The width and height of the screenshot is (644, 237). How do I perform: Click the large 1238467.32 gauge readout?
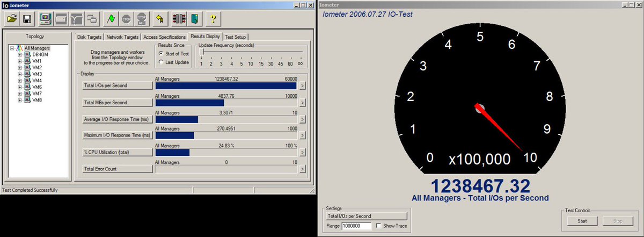[x=480, y=185]
